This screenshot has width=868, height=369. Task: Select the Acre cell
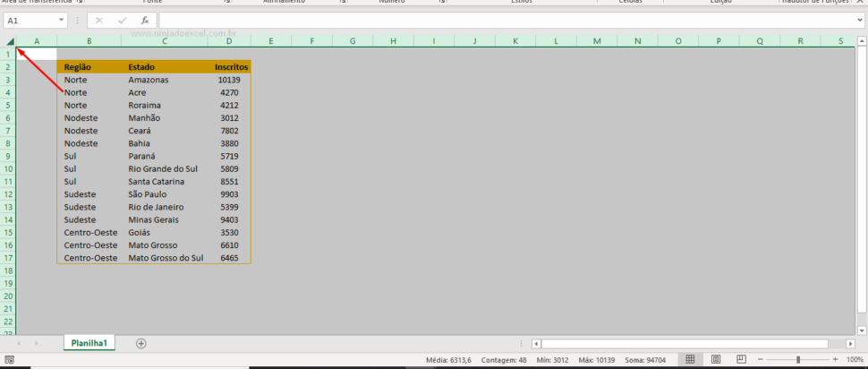coord(165,92)
